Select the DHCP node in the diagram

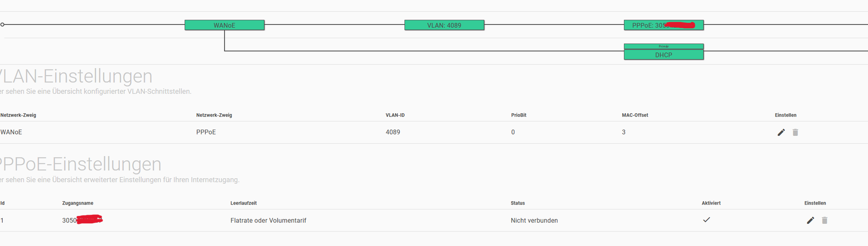(x=664, y=55)
